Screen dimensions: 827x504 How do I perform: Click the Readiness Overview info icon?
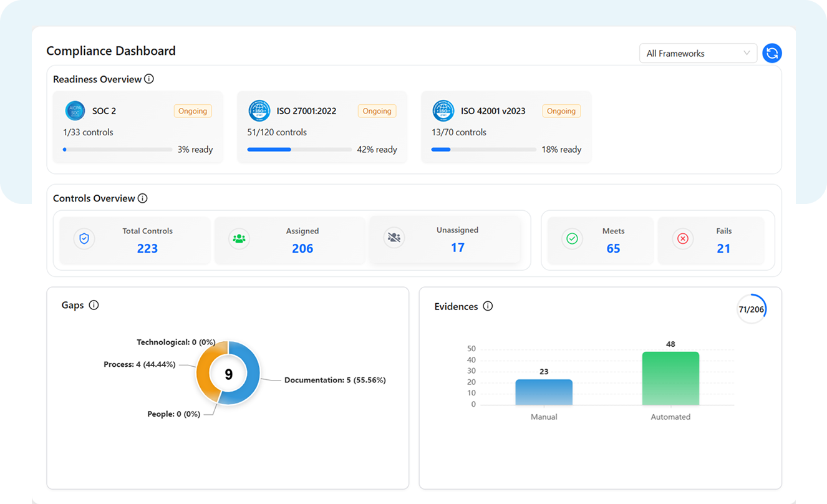(149, 79)
